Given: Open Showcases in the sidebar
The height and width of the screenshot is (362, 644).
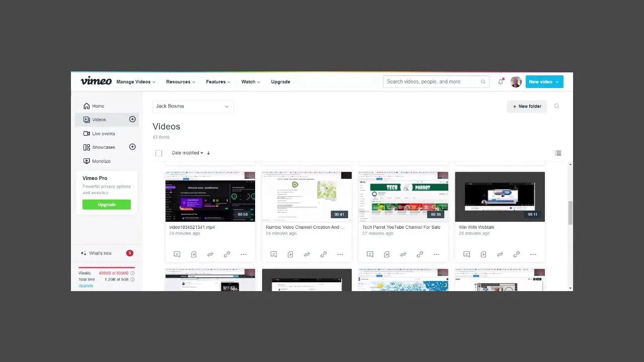Looking at the screenshot, I should 100,147.
